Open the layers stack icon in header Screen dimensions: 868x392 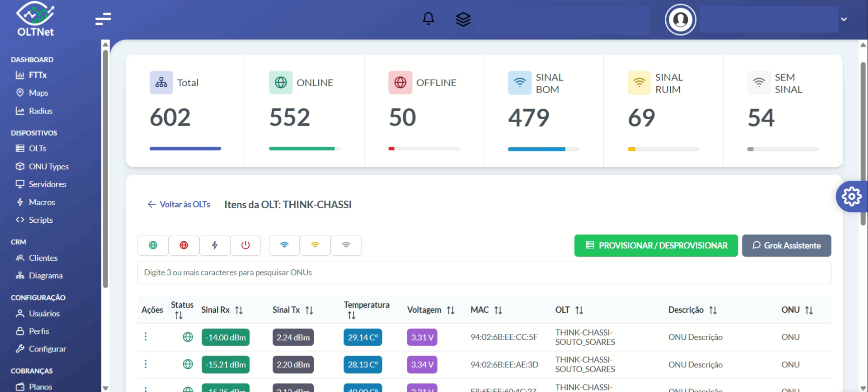tap(463, 20)
